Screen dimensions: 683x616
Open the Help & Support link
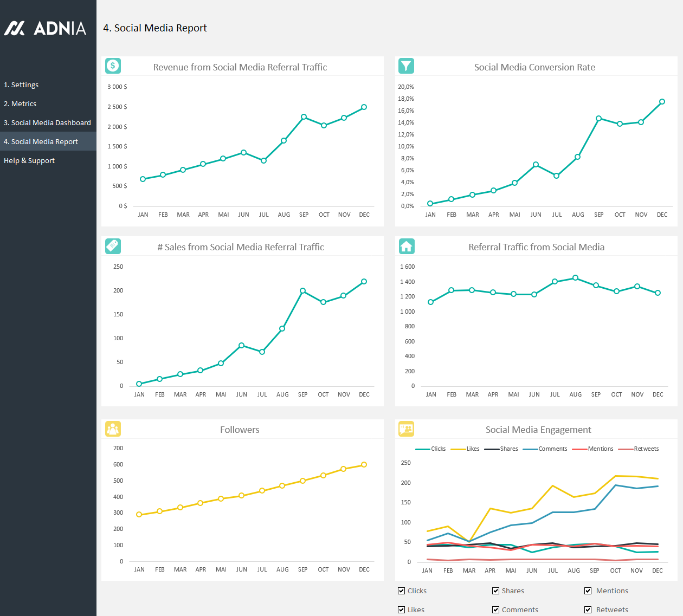[x=29, y=160]
